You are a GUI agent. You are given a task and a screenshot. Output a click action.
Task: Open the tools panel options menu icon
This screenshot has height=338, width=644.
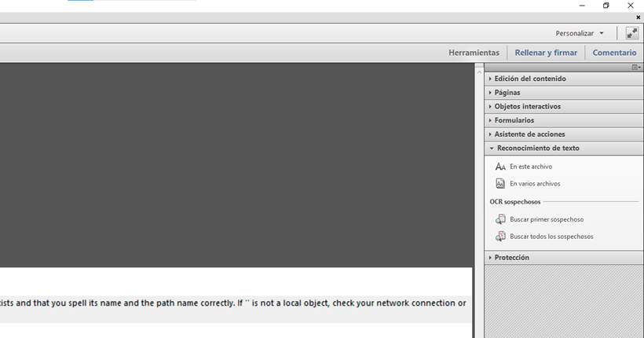[x=636, y=68]
